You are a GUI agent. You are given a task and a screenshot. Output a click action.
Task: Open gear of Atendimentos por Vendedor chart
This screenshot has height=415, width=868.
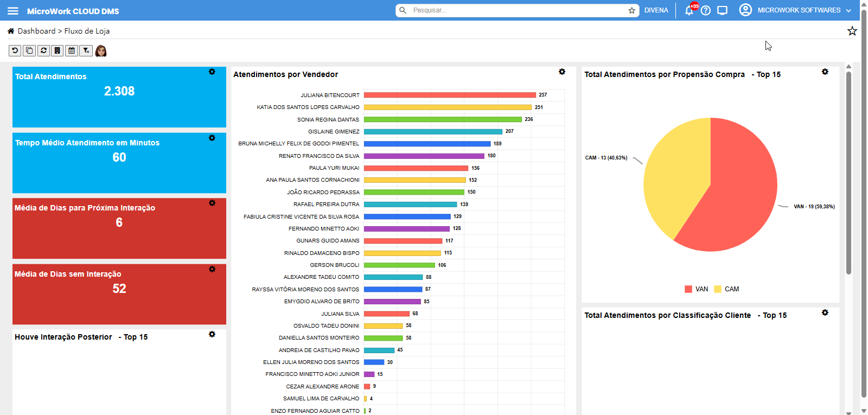tap(562, 72)
